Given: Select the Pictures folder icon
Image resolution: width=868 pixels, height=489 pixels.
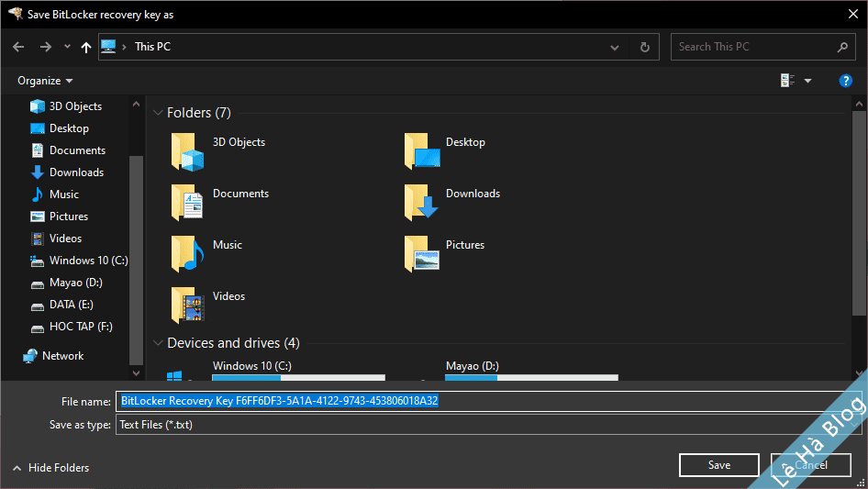Looking at the screenshot, I should (x=422, y=253).
